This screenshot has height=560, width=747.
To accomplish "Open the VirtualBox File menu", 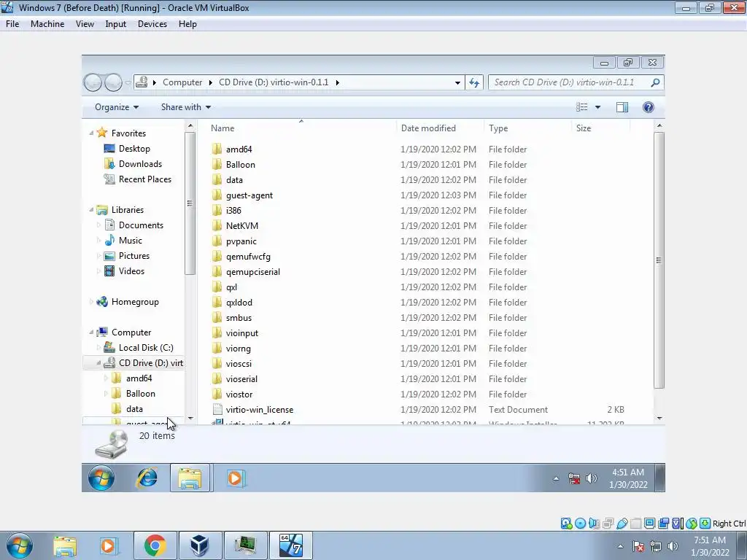I will pyautogui.click(x=12, y=24).
